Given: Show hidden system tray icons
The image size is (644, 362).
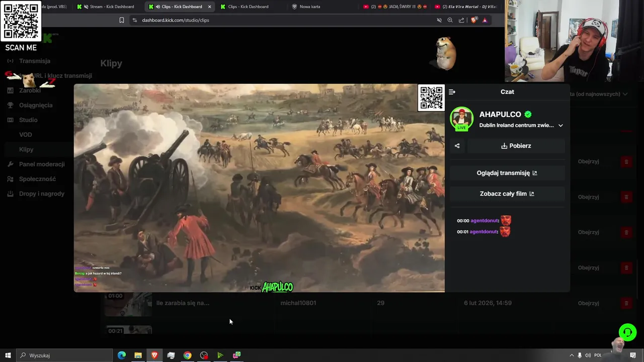Looking at the screenshot, I should 572,355.
